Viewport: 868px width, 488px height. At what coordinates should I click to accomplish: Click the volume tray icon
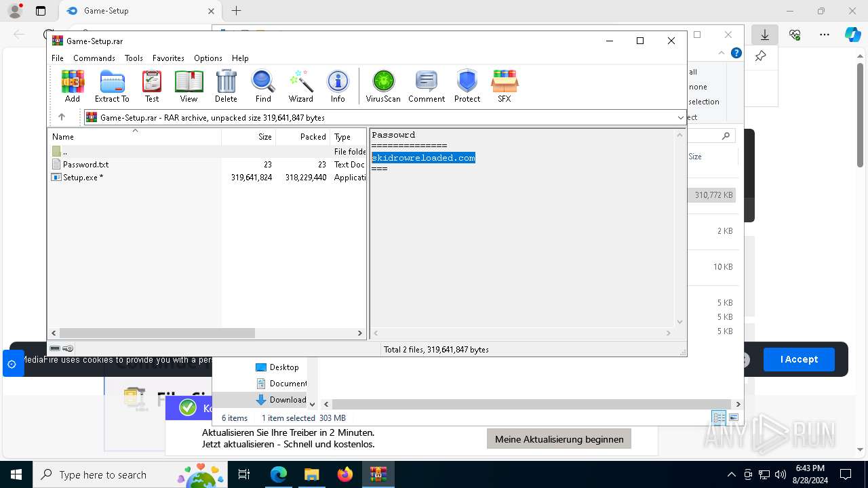click(781, 474)
